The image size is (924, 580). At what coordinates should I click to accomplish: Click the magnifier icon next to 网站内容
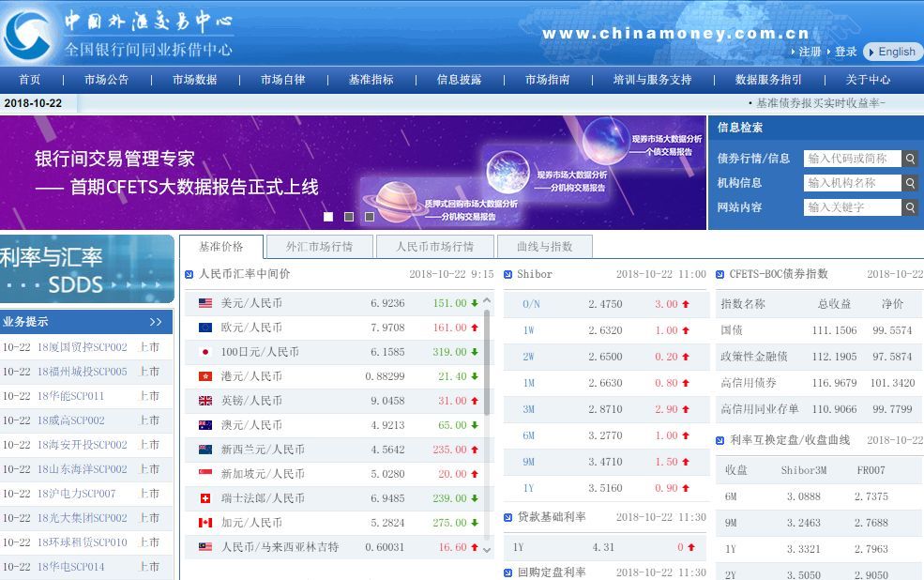coord(909,207)
